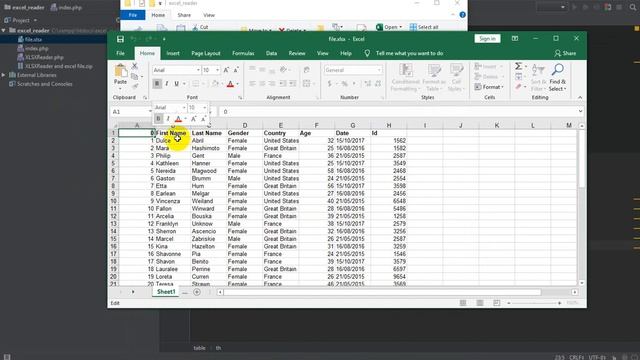
Task: Switch to the Data tab
Action: pos(271,53)
